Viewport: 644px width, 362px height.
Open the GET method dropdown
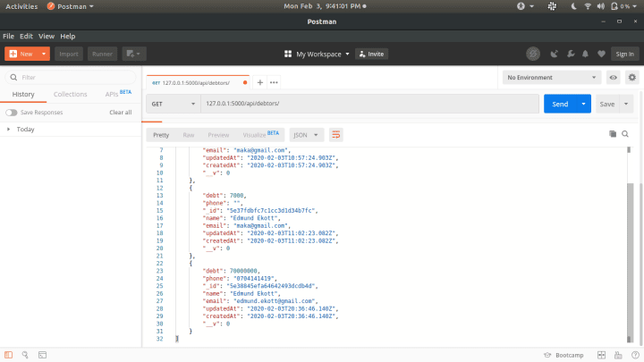coord(171,104)
